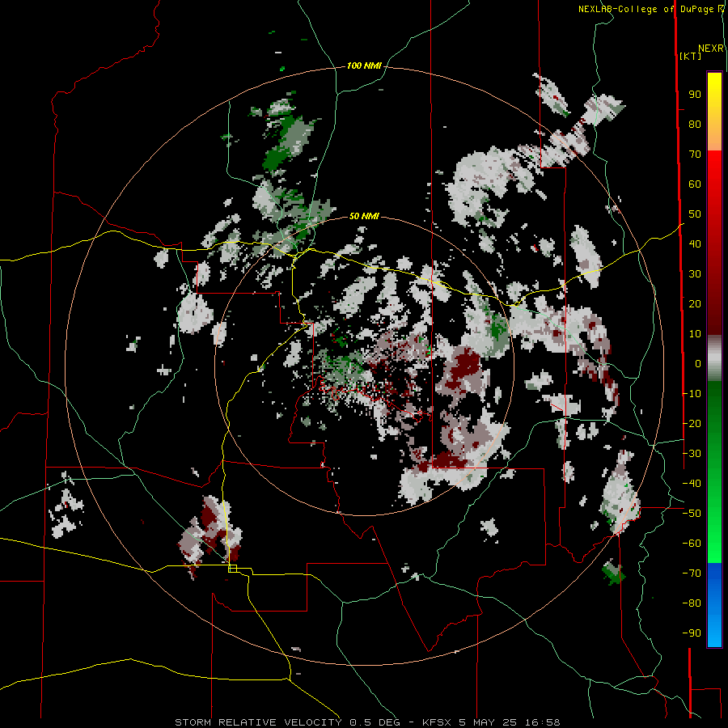Click the -90 scale label
The image size is (728, 728).
click(x=692, y=633)
